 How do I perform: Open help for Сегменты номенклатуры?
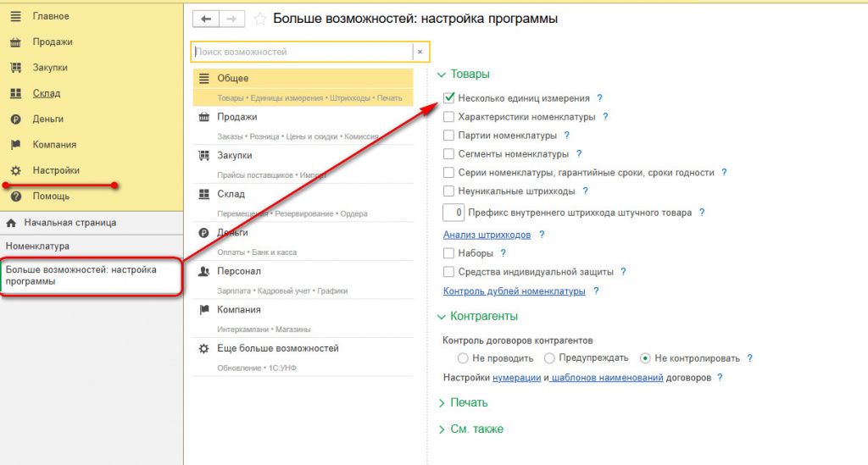pos(578,154)
